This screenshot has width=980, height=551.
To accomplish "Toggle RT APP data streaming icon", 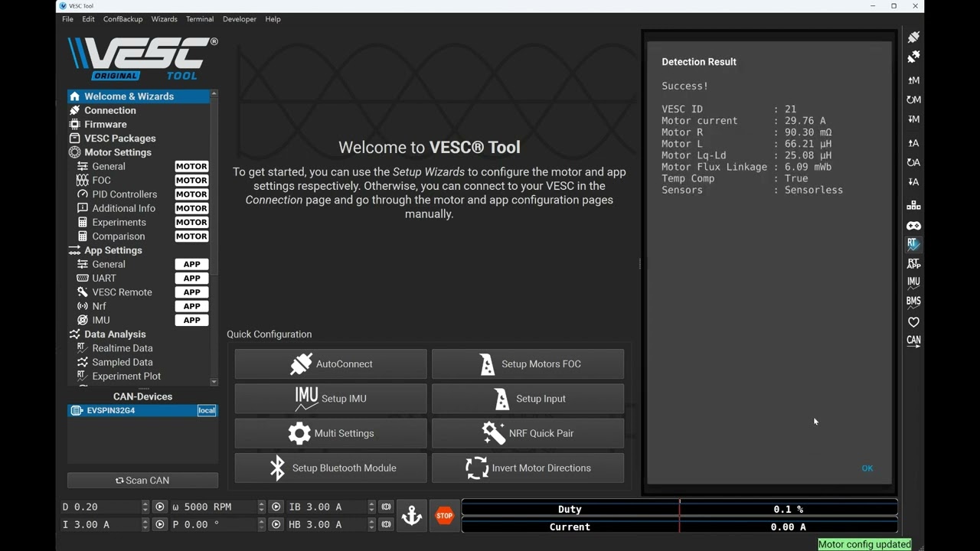I will (913, 263).
